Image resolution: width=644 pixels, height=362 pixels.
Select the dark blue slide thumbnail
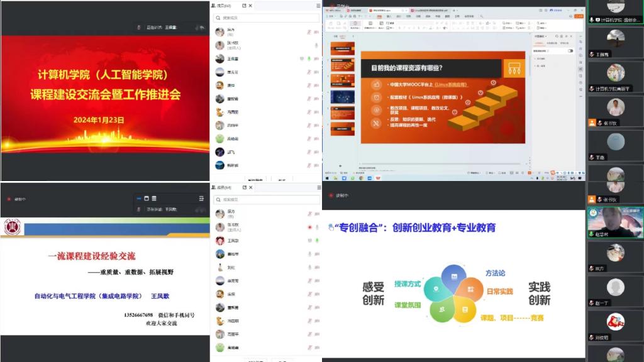[343, 97]
